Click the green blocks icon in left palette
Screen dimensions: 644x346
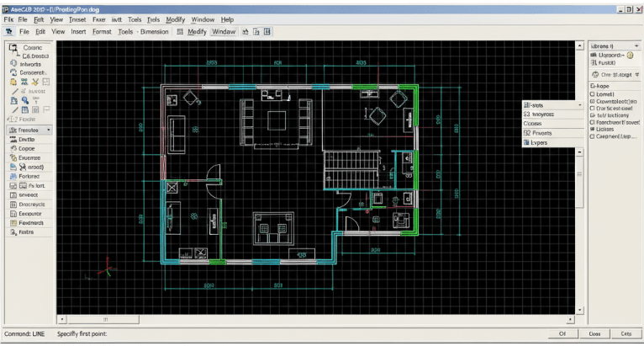coord(24,82)
